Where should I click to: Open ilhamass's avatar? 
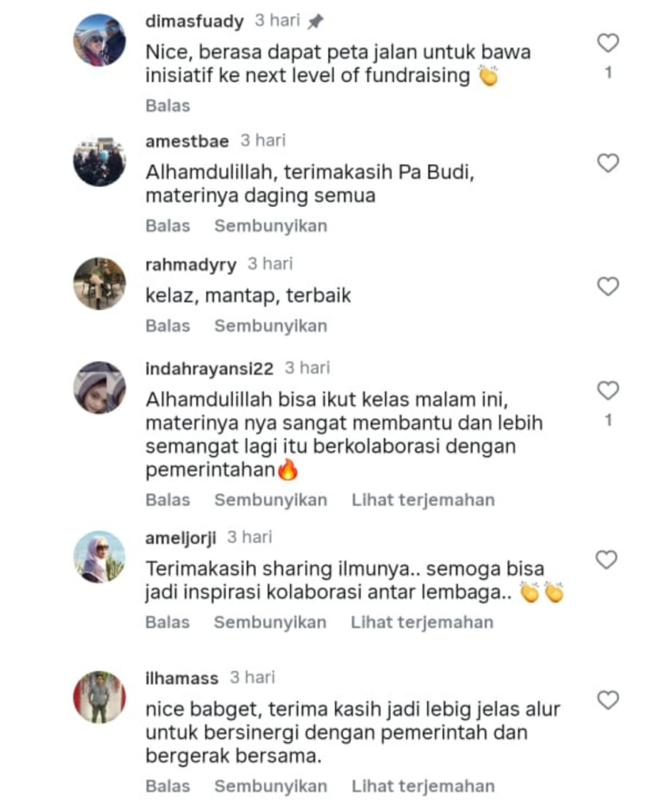[99, 697]
